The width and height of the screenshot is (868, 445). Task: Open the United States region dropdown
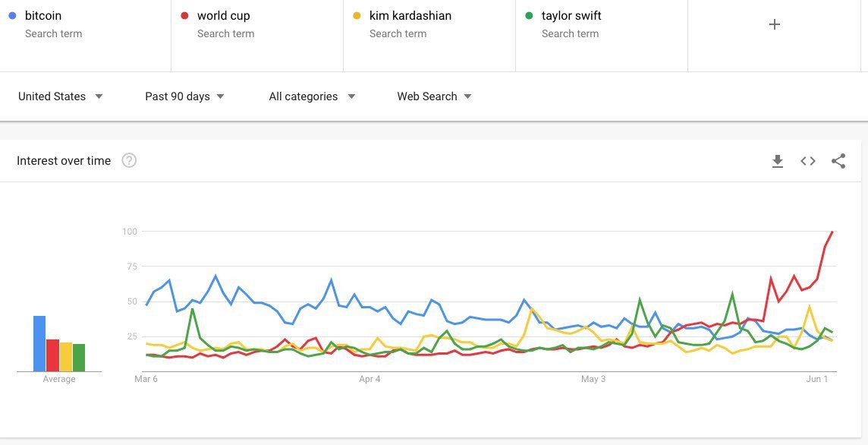(61, 96)
